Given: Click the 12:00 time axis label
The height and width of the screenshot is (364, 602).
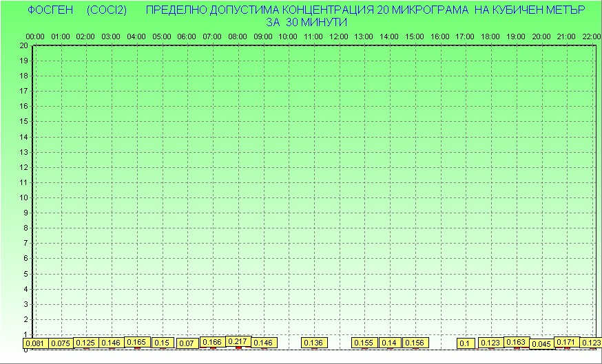Looking at the screenshot, I should pyautogui.click(x=339, y=36).
